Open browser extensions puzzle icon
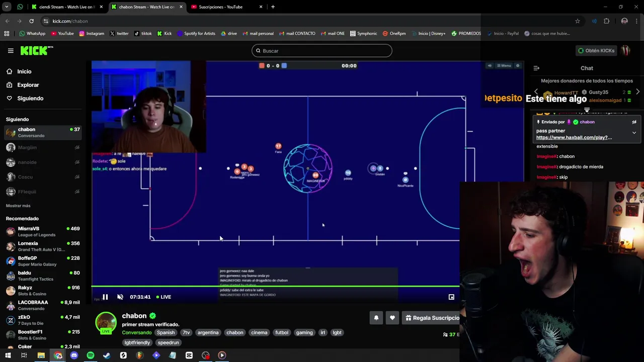 [x=606, y=21]
